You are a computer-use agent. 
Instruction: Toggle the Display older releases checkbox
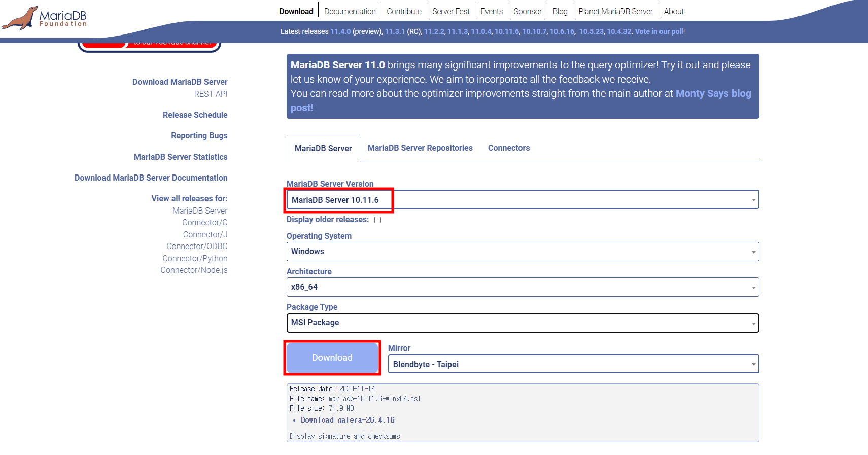[x=377, y=220]
